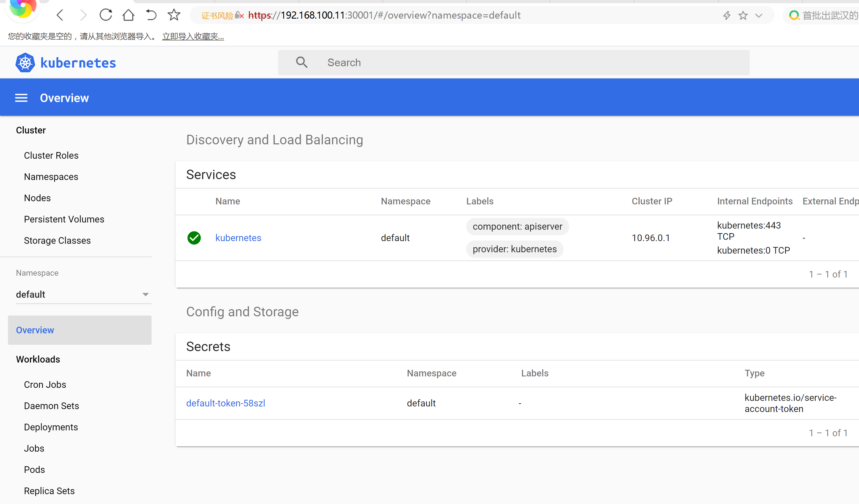The image size is (859, 504).
Task: Click the Secrets card title
Action: click(x=208, y=347)
